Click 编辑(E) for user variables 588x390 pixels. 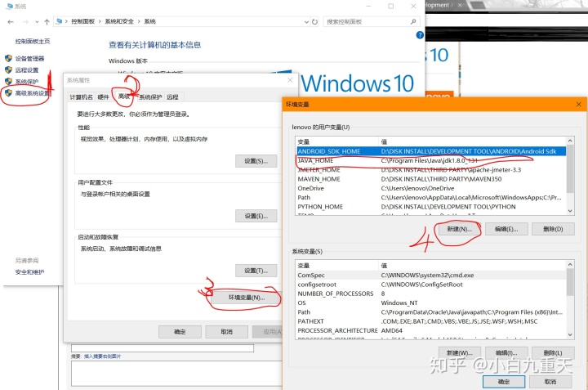click(506, 229)
